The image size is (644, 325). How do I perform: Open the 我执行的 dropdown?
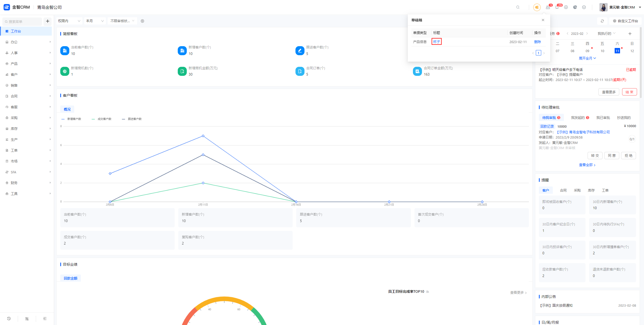click(x=606, y=34)
